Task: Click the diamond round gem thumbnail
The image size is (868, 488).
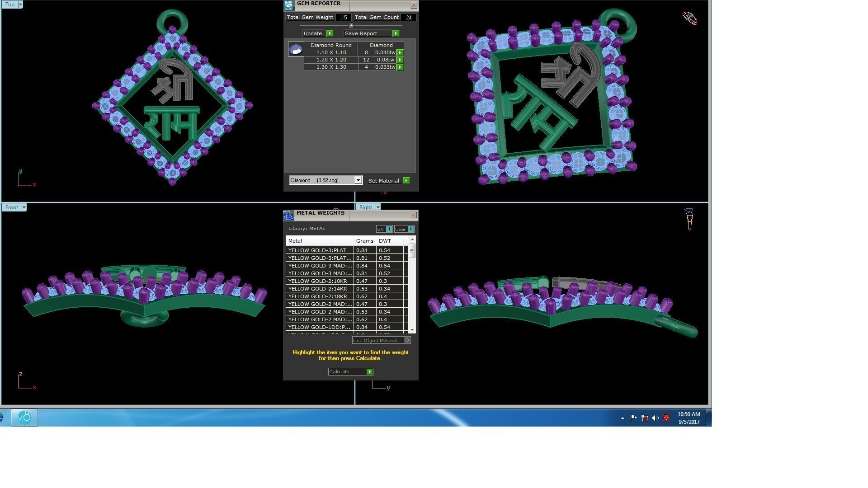Action: (x=296, y=49)
